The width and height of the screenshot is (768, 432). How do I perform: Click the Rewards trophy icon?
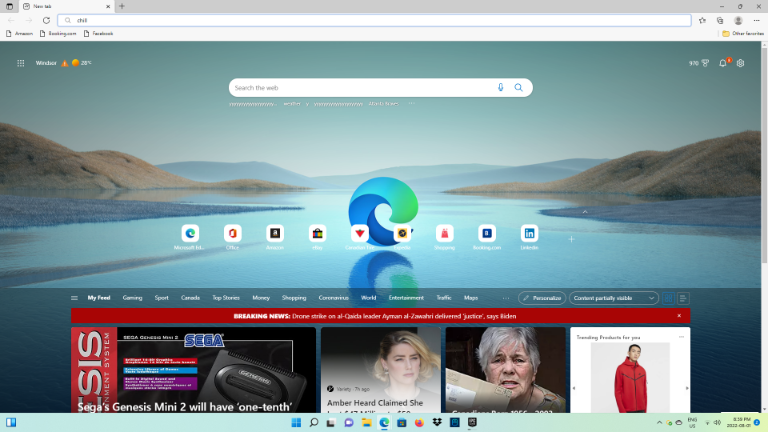(704, 63)
